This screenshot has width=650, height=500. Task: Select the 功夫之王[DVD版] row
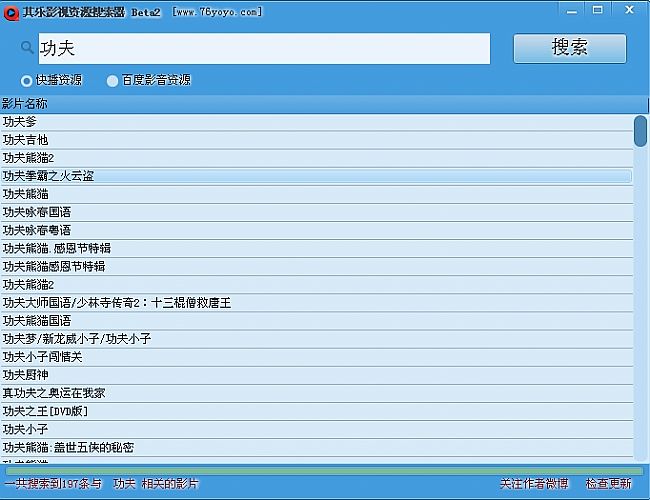click(x=317, y=411)
